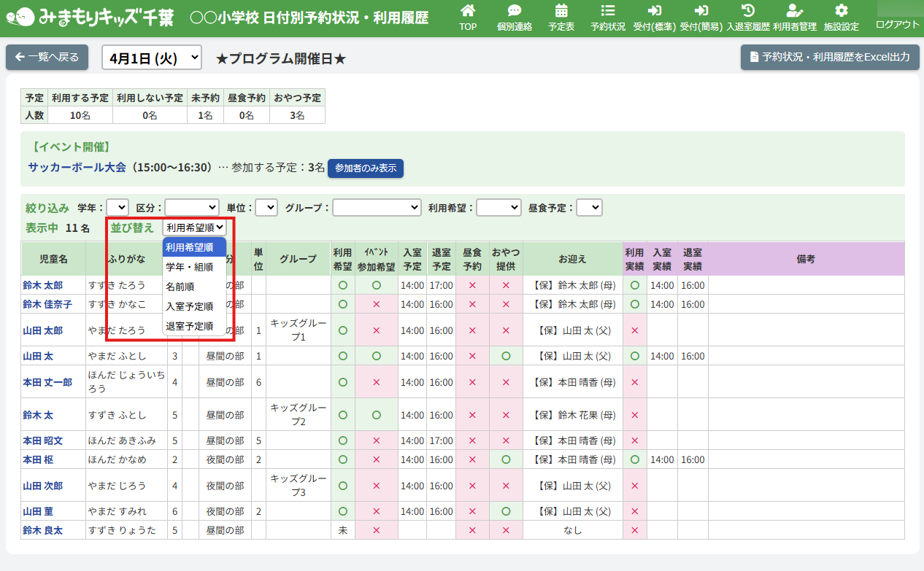Click 参加者のみ表示 button
The width and height of the screenshot is (924, 571).
coord(365,168)
